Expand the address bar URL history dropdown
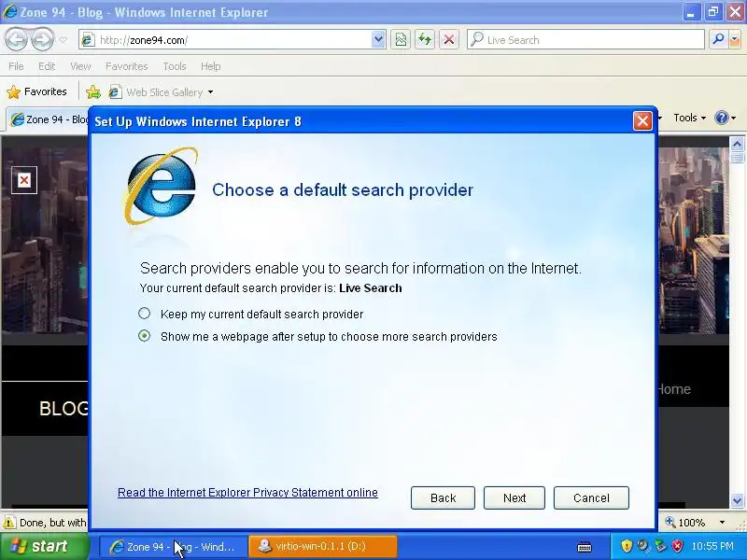 [x=378, y=40]
